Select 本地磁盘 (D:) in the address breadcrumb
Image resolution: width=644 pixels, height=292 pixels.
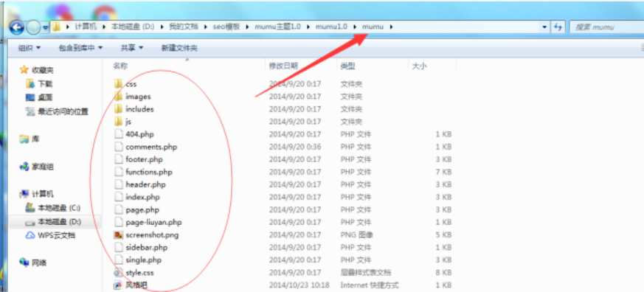point(133,27)
